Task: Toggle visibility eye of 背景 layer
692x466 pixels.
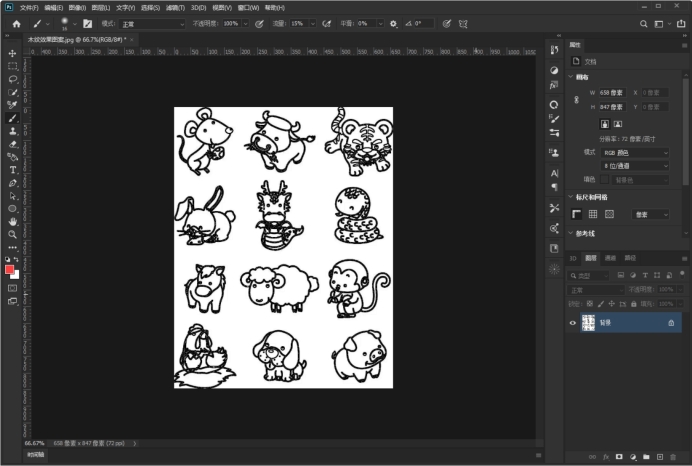Action: (573, 323)
